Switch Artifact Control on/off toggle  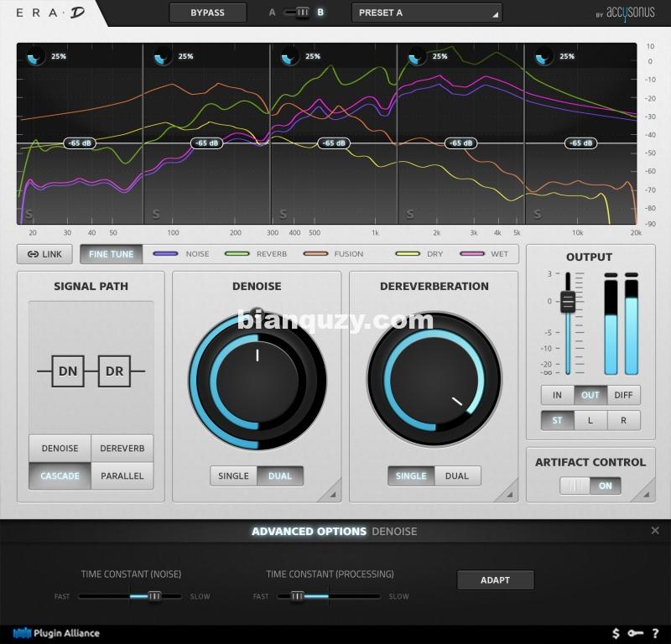[x=590, y=486]
